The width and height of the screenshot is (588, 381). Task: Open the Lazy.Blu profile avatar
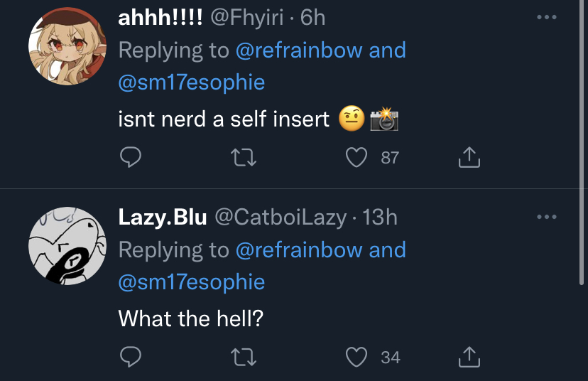point(67,246)
